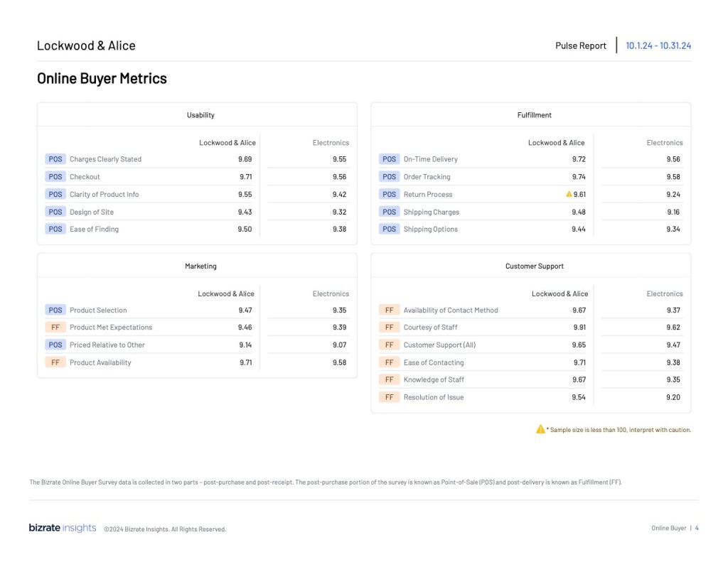The height and width of the screenshot is (562, 728).
Task: Click the Return Process label
Action: [x=427, y=195]
